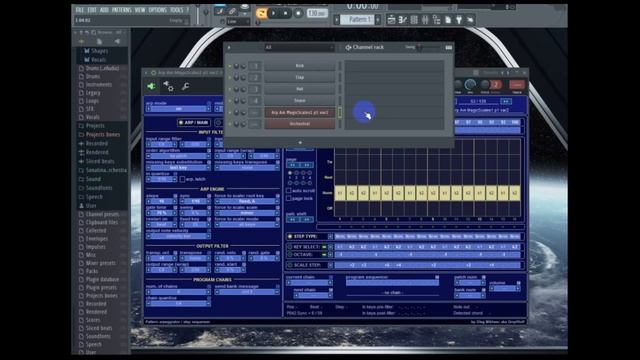Viewport: 640px width, 360px height.
Task: Select the SCALE STEP radio button
Action: click(290, 265)
